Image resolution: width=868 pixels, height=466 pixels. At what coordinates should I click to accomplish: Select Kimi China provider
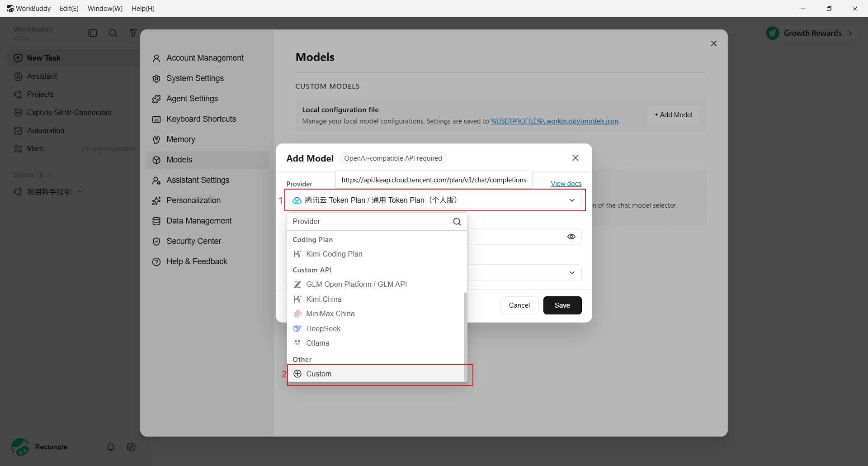376,299
